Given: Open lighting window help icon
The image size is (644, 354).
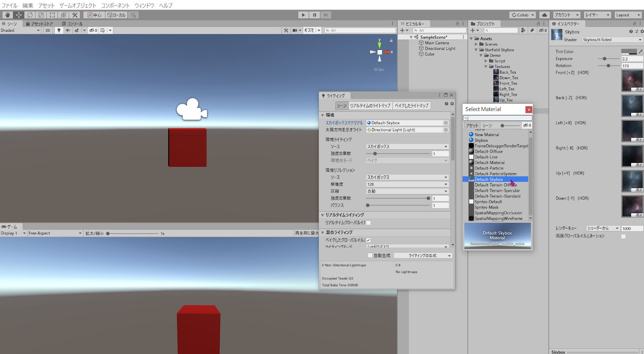Looking at the screenshot, I should 446,104.
